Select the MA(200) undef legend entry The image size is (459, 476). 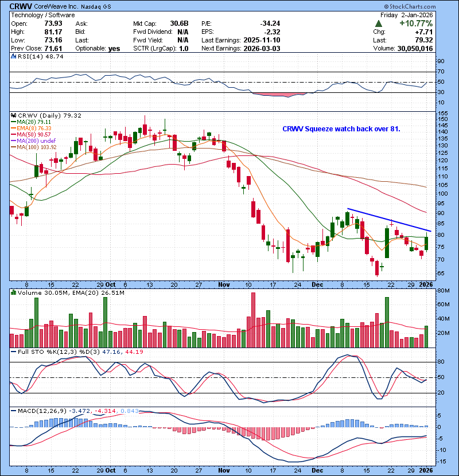(33, 141)
